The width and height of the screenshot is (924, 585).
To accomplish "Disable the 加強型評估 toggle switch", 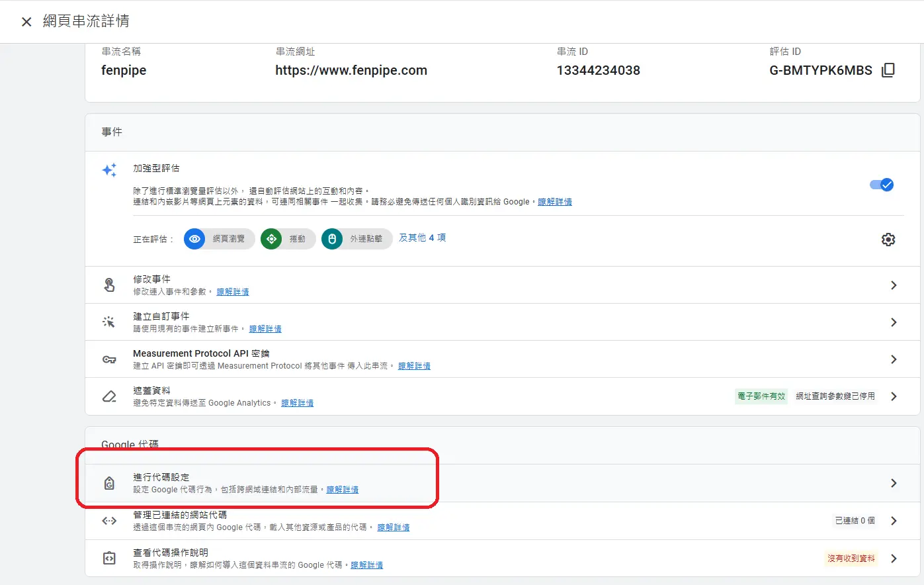I will pyautogui.click(x=881, y=185).
